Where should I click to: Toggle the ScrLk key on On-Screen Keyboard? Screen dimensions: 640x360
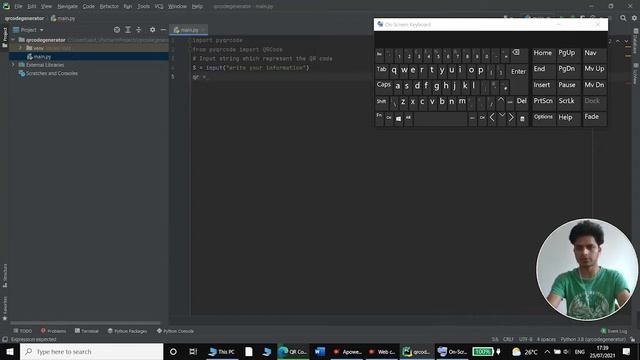[568, 102]
